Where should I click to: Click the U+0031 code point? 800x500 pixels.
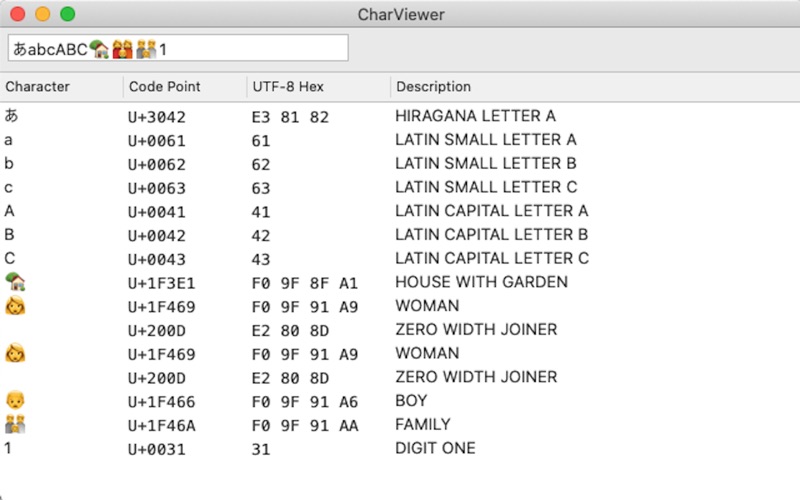157,449
